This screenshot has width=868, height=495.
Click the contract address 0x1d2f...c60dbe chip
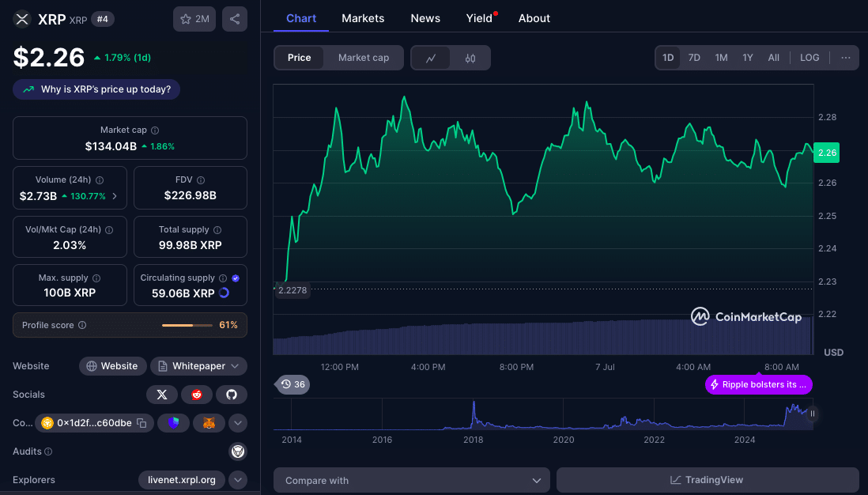pos(94,423)
